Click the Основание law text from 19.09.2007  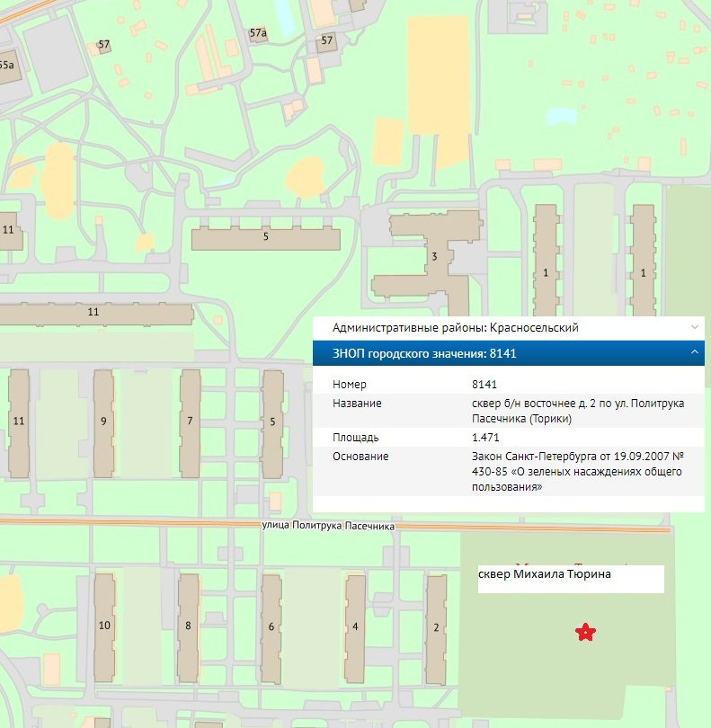(x=577, y=472)
